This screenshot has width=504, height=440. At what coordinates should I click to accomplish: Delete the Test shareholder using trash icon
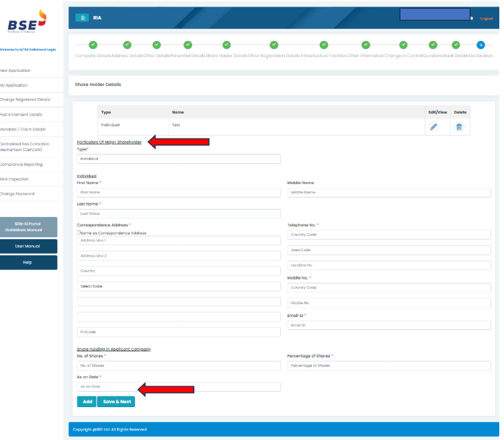point(459,126)
